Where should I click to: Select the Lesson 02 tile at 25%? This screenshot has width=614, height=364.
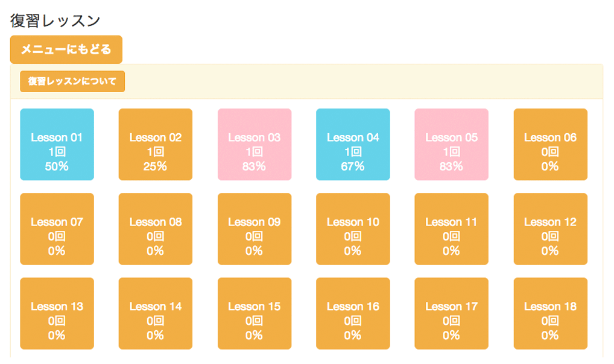tap(156, 145)
